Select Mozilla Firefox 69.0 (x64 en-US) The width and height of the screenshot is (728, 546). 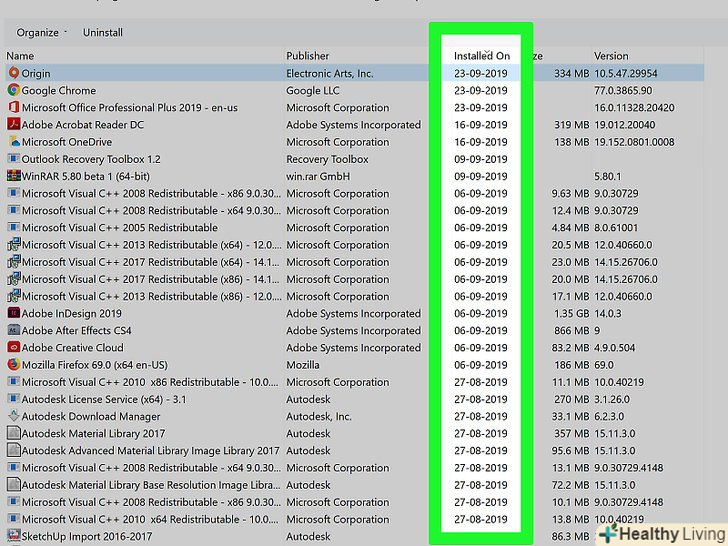pos(95,365)
